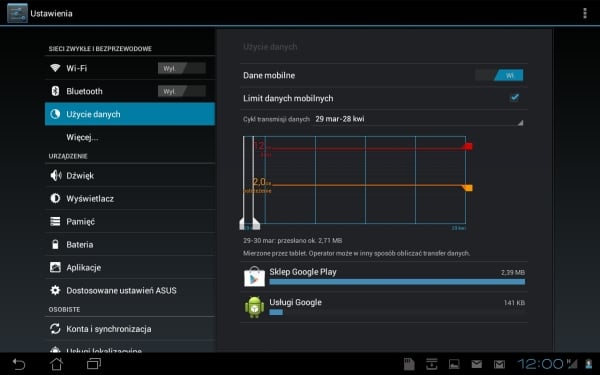Click the storage icon beside Pamięć
This screenshot has height=375, width=600.
55,221
